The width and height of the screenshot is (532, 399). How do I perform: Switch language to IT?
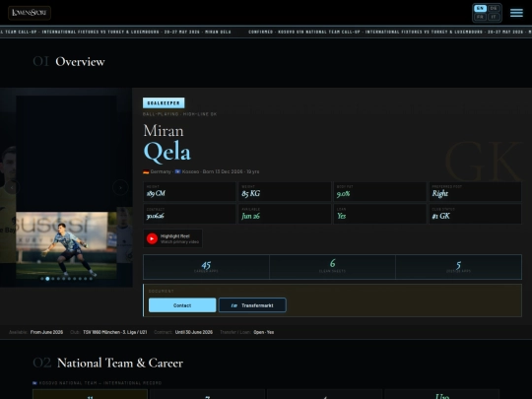[494, 17]
